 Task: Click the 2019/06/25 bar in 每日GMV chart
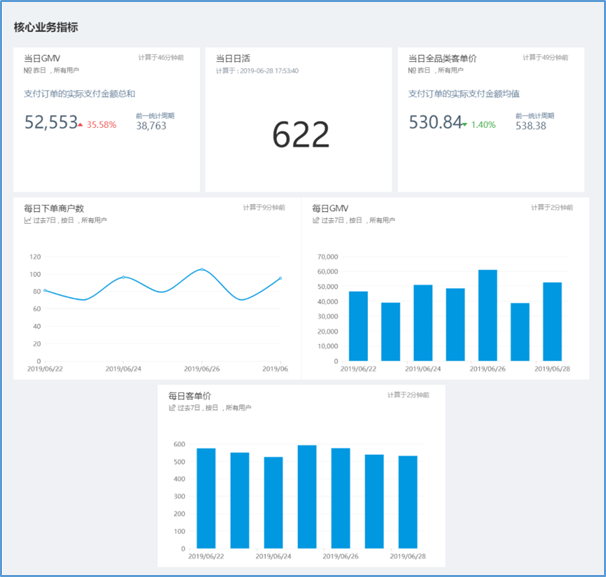(x=455, y=325)
